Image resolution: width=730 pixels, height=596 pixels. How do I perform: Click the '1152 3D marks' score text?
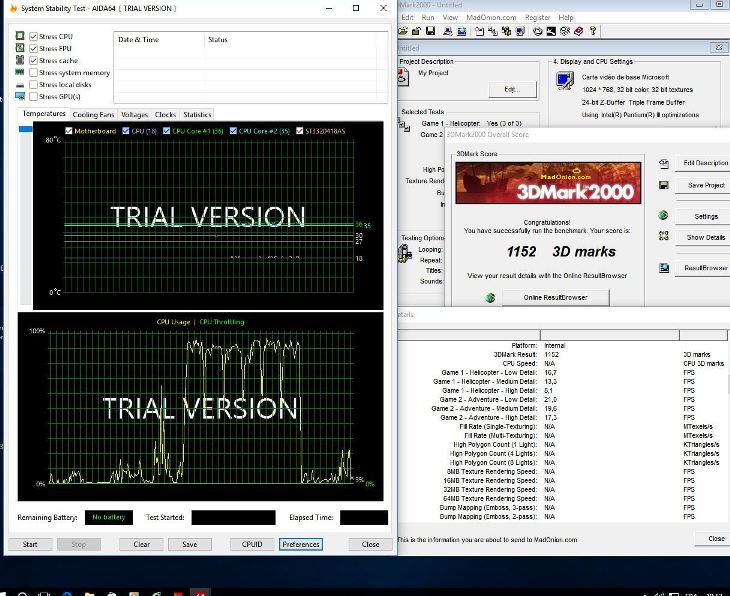point(561,251)
